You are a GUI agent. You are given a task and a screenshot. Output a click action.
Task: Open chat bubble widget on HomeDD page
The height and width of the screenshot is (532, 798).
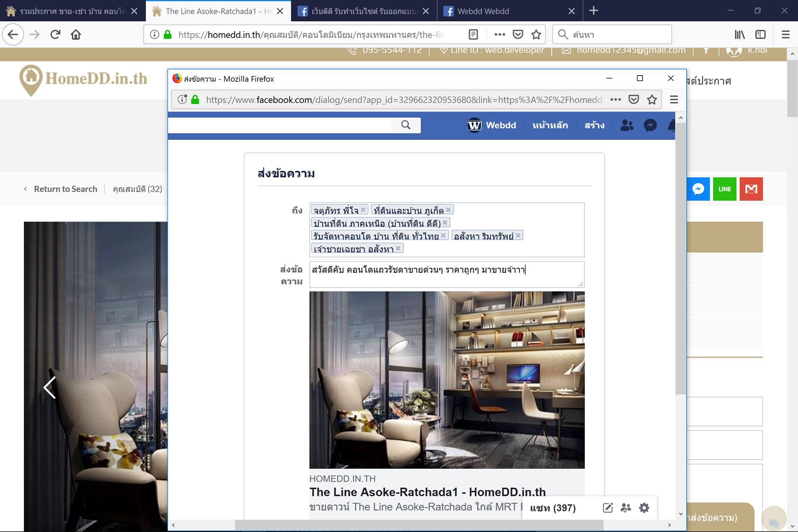[x=773, y=520]
